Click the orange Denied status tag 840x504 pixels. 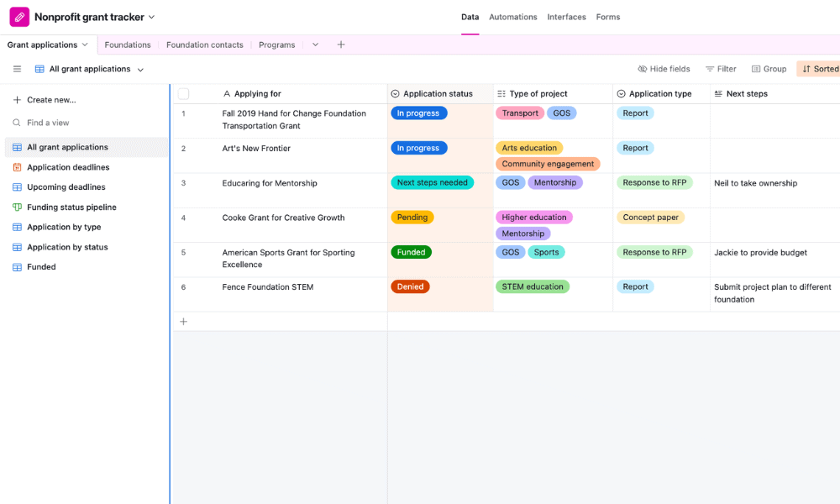tap(410, 286)
